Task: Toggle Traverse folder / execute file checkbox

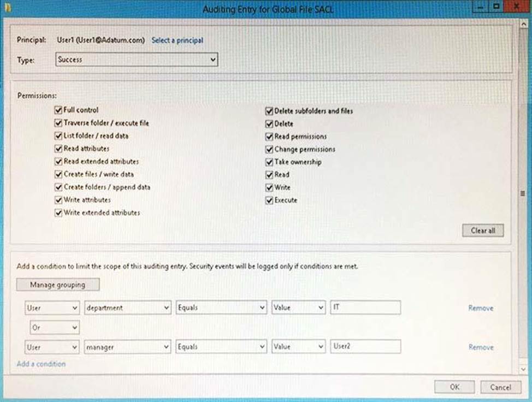Action: coord(59,123)
